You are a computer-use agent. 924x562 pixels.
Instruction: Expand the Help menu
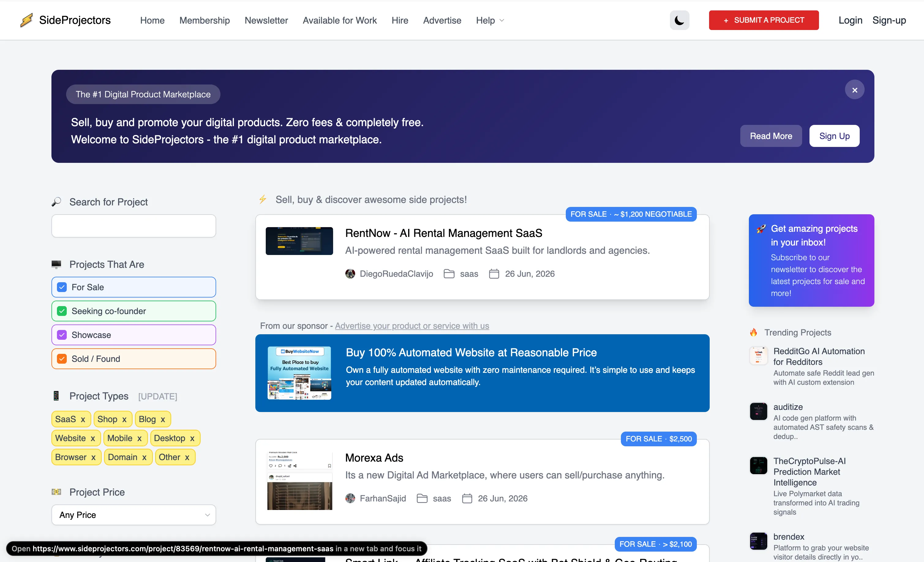click(490, 20)
